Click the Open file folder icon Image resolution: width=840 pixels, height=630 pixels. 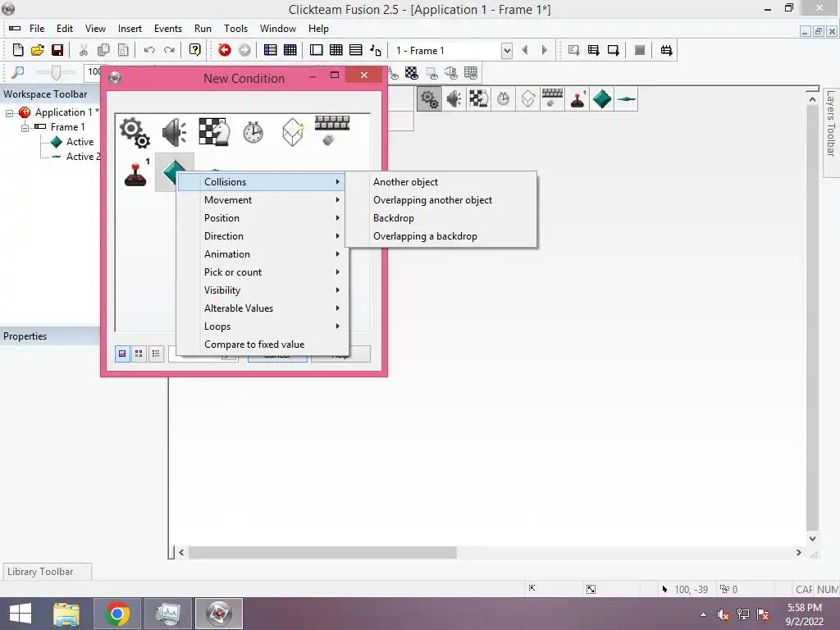[x=38, y=50]
